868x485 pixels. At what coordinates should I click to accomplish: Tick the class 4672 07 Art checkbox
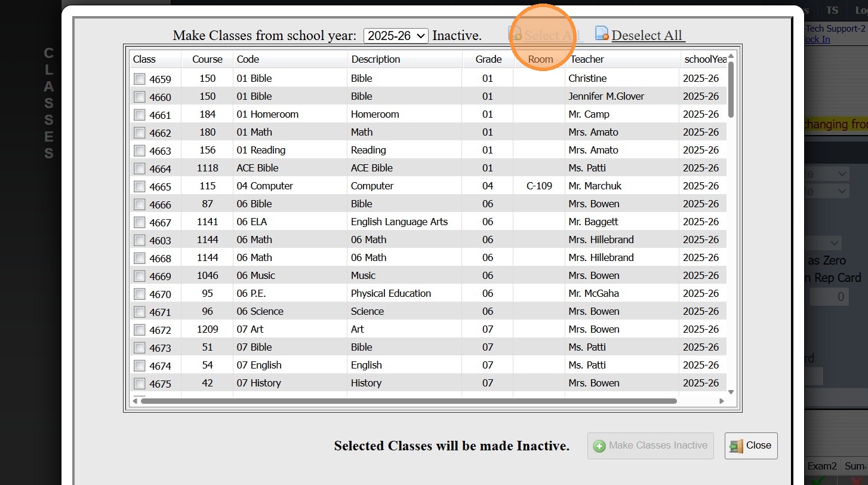click(x=139, y=329)
